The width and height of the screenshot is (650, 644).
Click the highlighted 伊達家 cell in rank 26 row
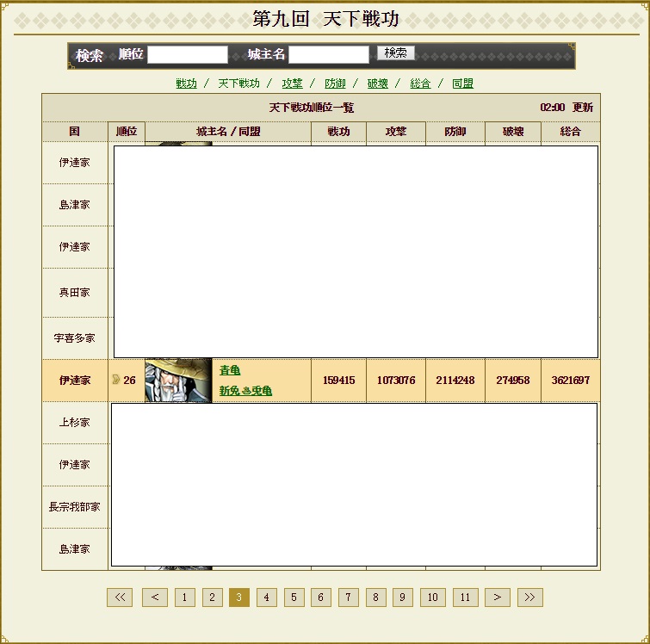75,381
